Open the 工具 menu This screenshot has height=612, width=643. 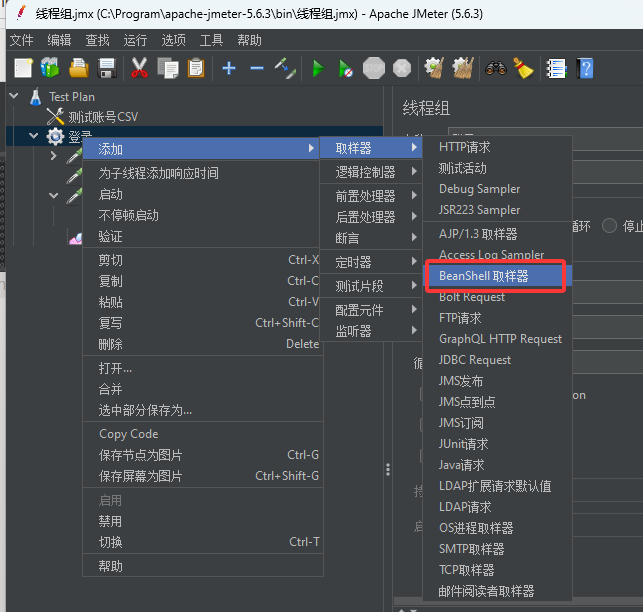coord(211,40)
